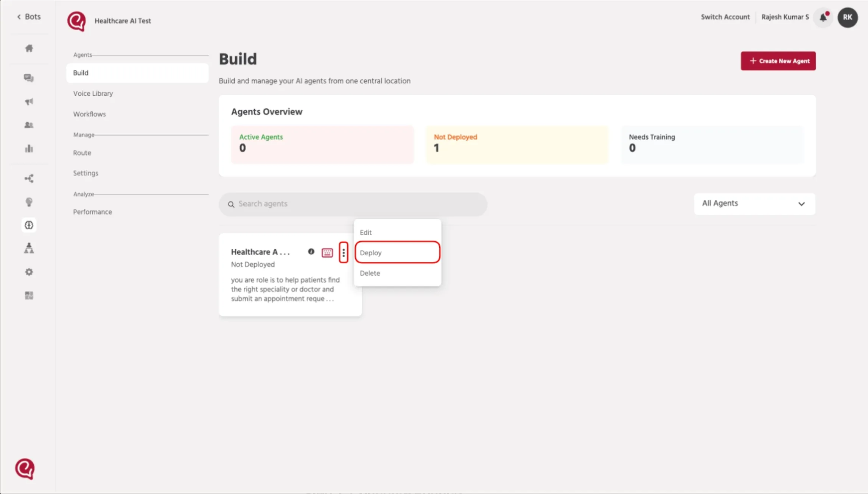This screenshot has height=494, width=868.
Task: Open the conversations chat icon in sidebar
Action: (x=29, y=78)
